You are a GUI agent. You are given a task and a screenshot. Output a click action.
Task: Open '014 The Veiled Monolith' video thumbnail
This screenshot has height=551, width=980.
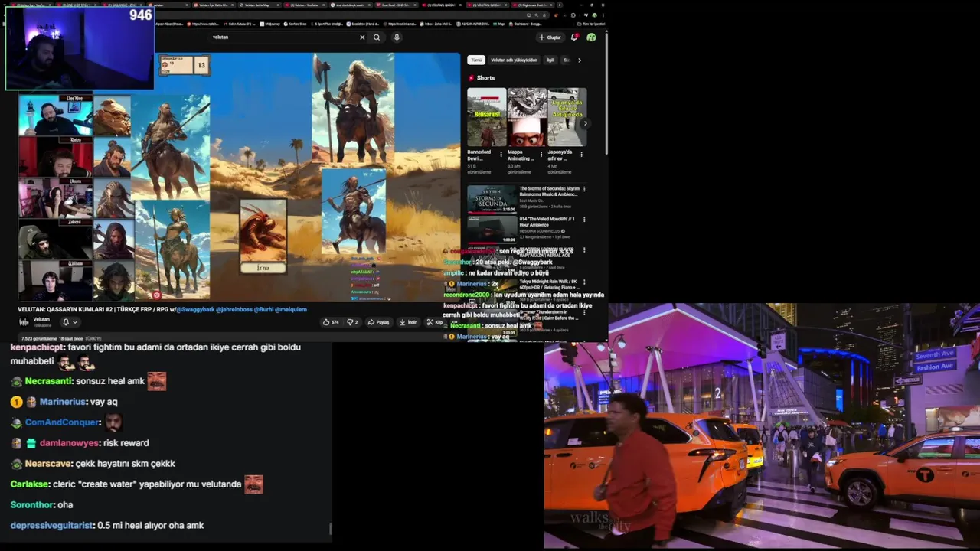tap(492, 230)
